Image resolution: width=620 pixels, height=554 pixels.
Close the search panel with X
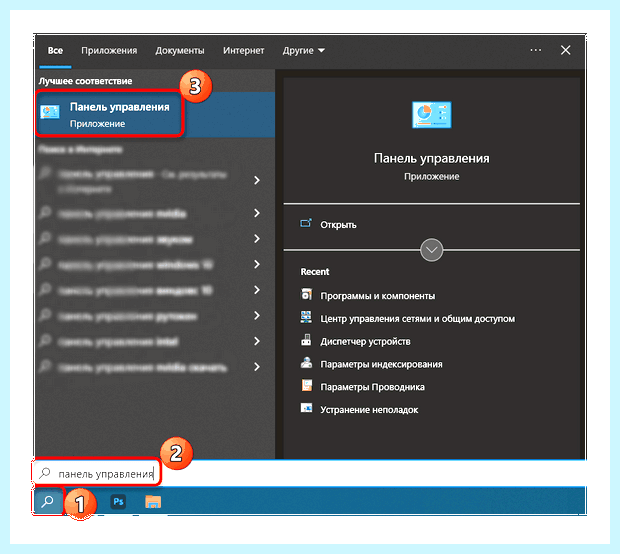(565, 50)
